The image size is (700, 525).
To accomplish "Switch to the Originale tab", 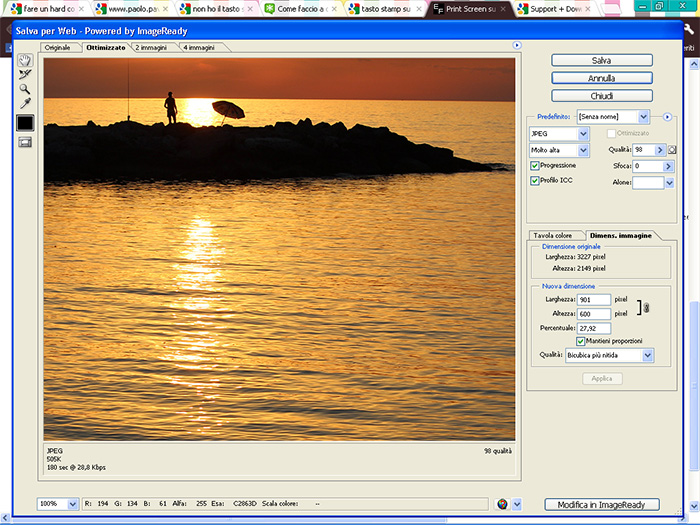I will pos(58,47).
